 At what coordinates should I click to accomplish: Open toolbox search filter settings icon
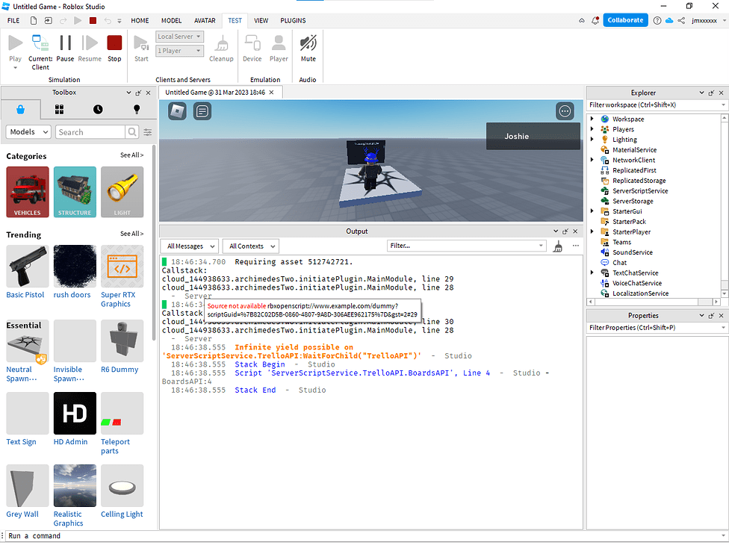coord(147,131)
